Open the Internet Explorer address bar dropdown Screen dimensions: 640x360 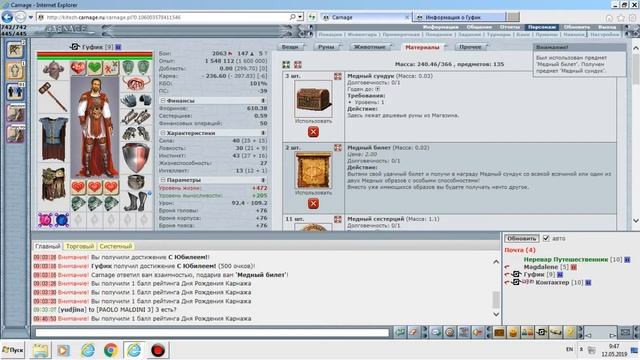pos(300,17)
